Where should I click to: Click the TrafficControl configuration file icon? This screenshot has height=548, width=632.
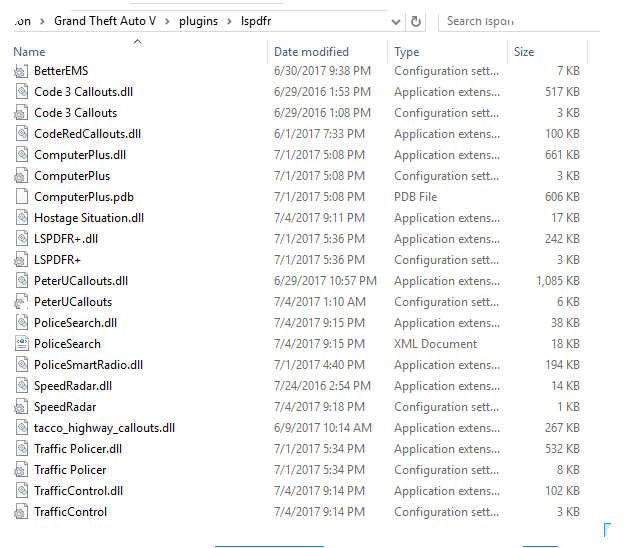[x=21, y=512]
